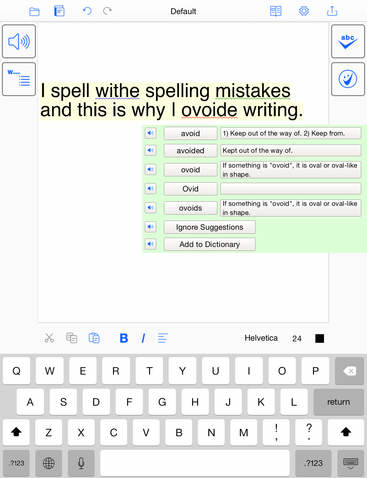Image resolution: width=373 pixels, height=478 pixels.
Task: Choose 'avoided' from suggestions list
Action: coord(190,151)
